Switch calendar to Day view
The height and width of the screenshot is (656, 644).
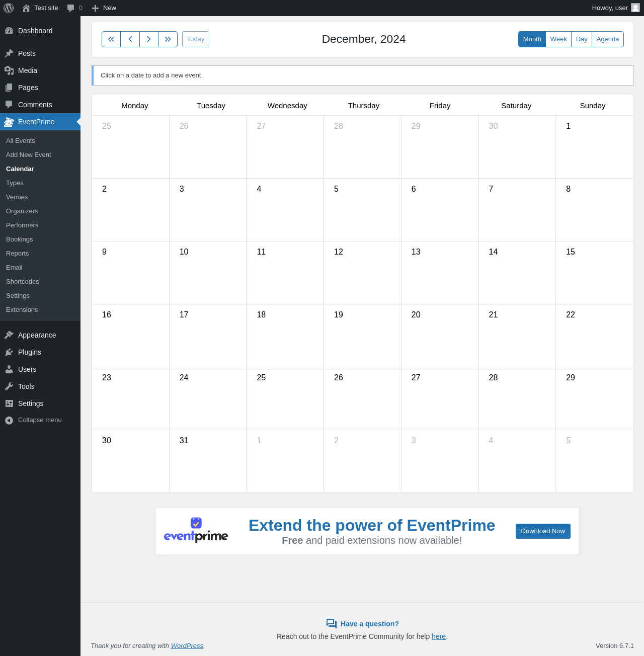[582, 39]
